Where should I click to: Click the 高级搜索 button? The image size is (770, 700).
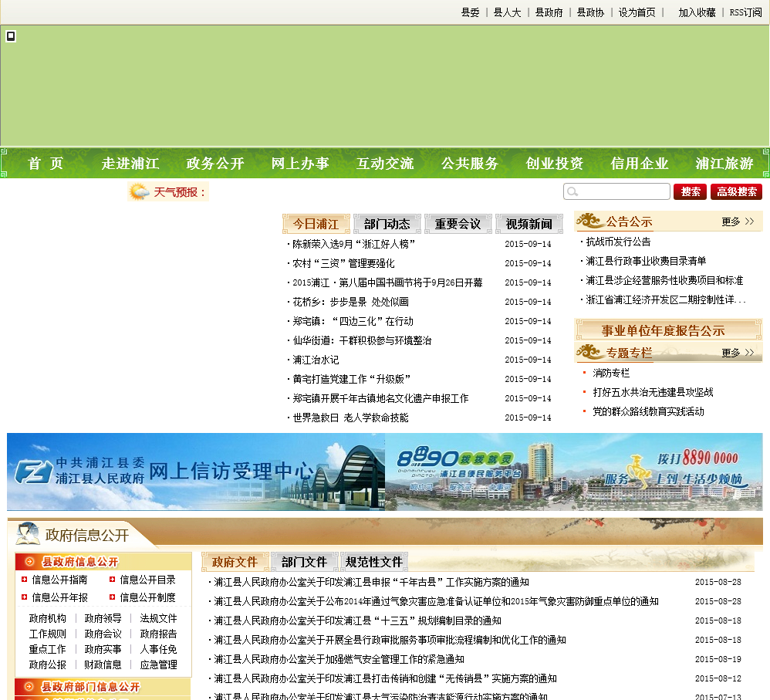point(736,191)
